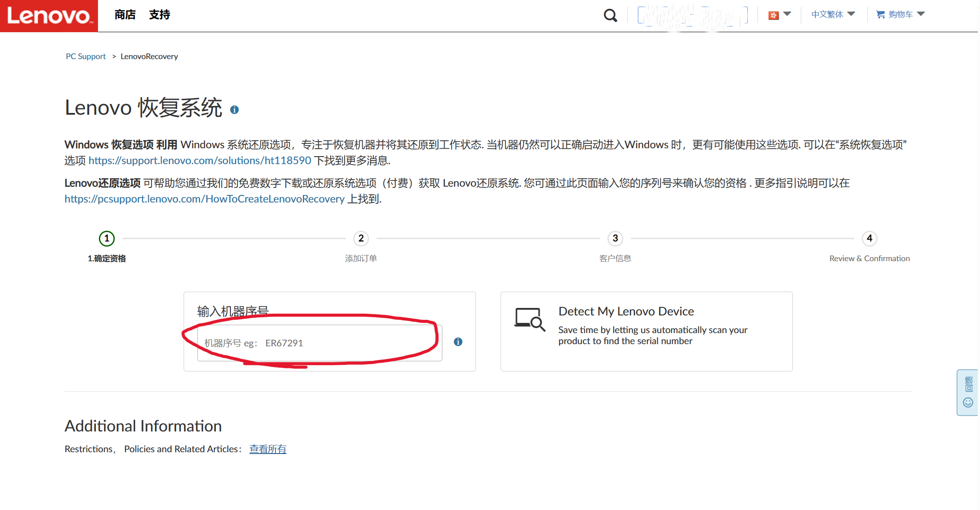Image resolution: width=980 pixels, height=510 pixels.
Task: Expand the region flag dropdown arrow
Action: pyautogui.click(x=787, y=14)
